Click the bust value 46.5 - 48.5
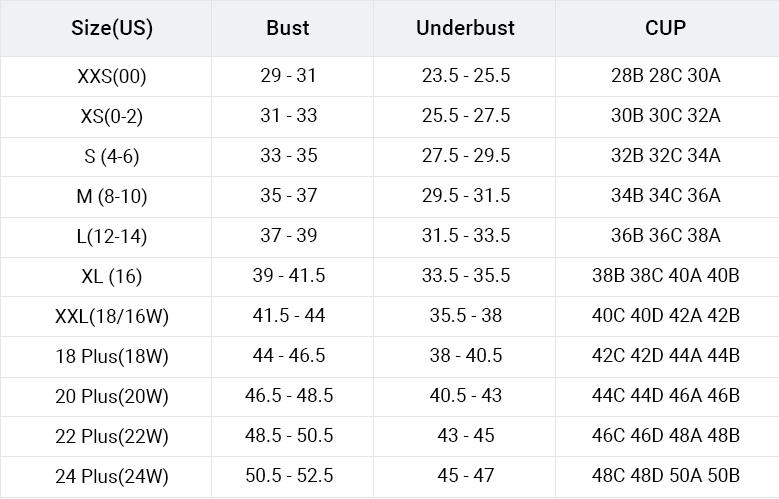 pyautogui.click(x=288, y=396)
